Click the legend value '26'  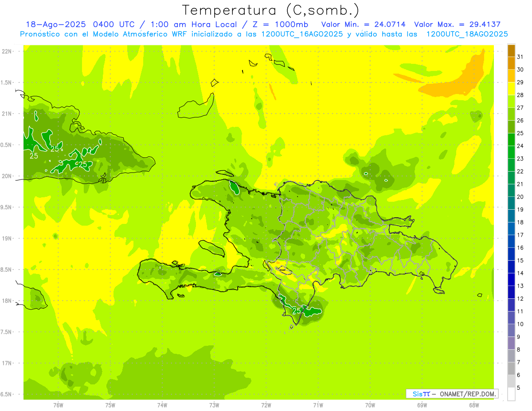pyautogui.click(x=520, y=121)
